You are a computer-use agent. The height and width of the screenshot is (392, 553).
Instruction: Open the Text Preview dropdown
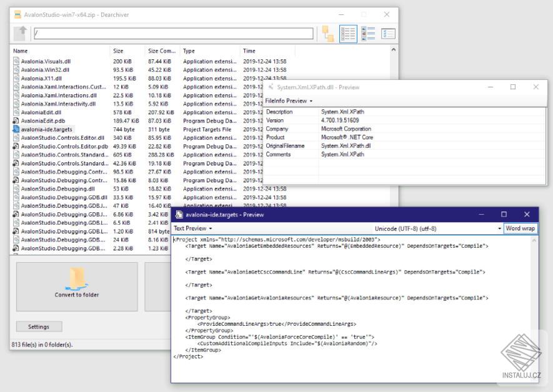point(193,228)
